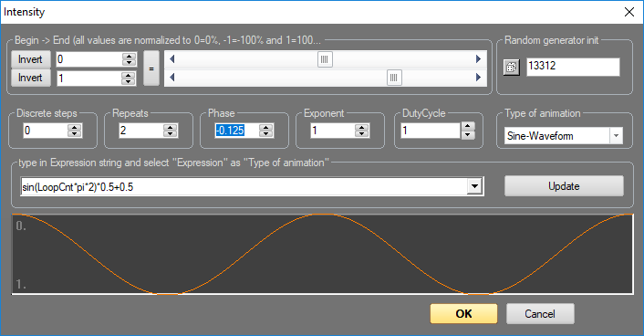Click the right arrow of the End slider
This screenshot has width=644, height=336.
(478, 78)
